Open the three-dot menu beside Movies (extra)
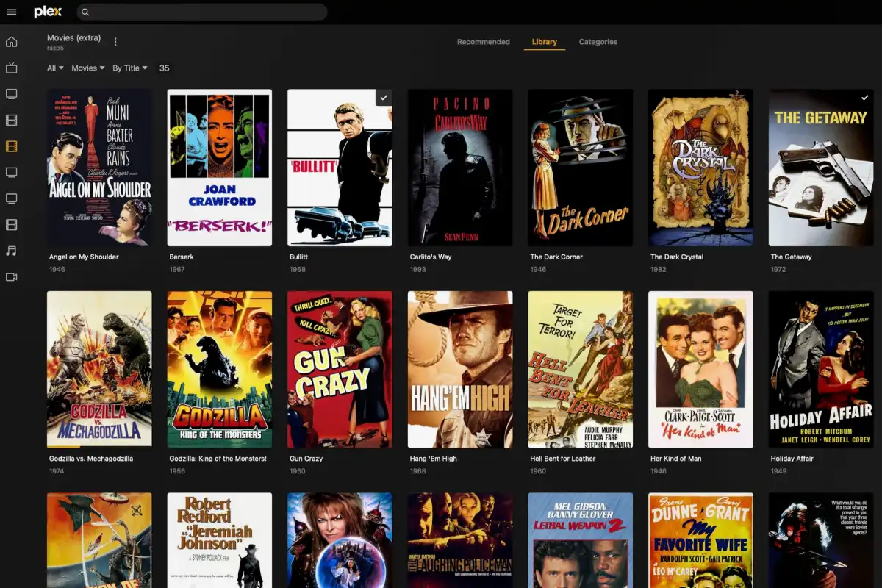Viewport: 882px width, 588px height. click(x=115, y=42)
